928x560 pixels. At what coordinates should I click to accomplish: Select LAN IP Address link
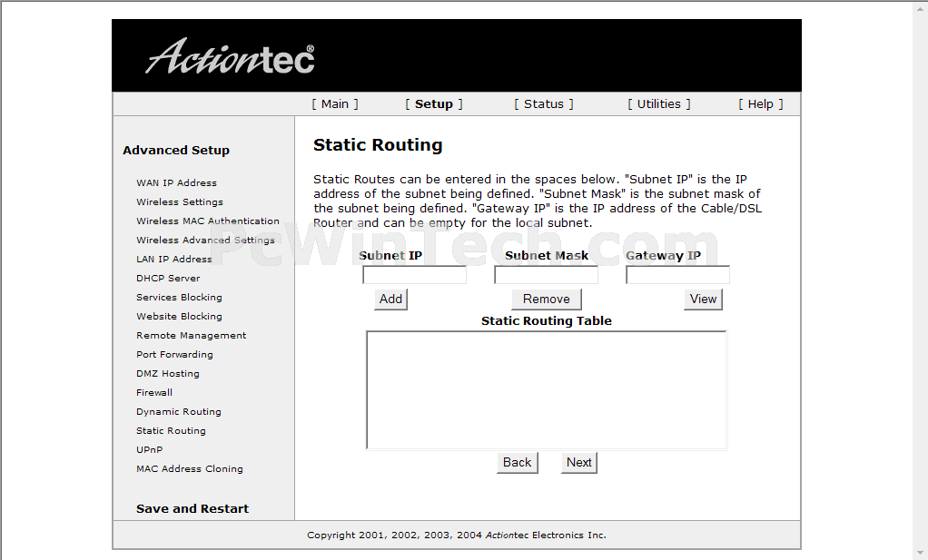[174, 259]
